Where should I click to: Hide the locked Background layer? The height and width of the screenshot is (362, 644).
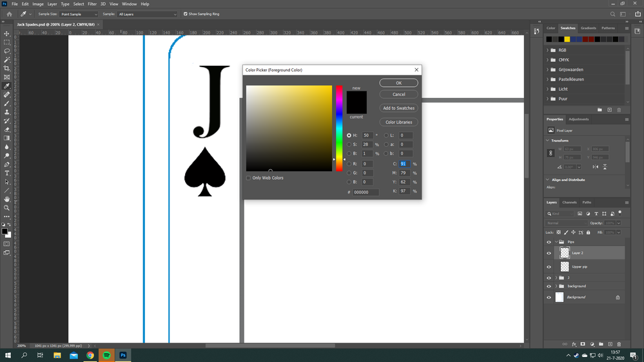click(549, 297)
